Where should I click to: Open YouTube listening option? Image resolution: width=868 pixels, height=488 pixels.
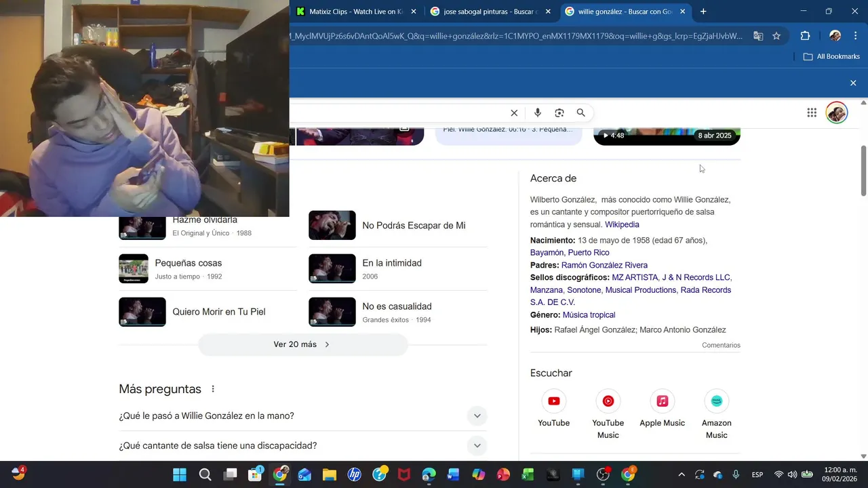pos(554,409)
